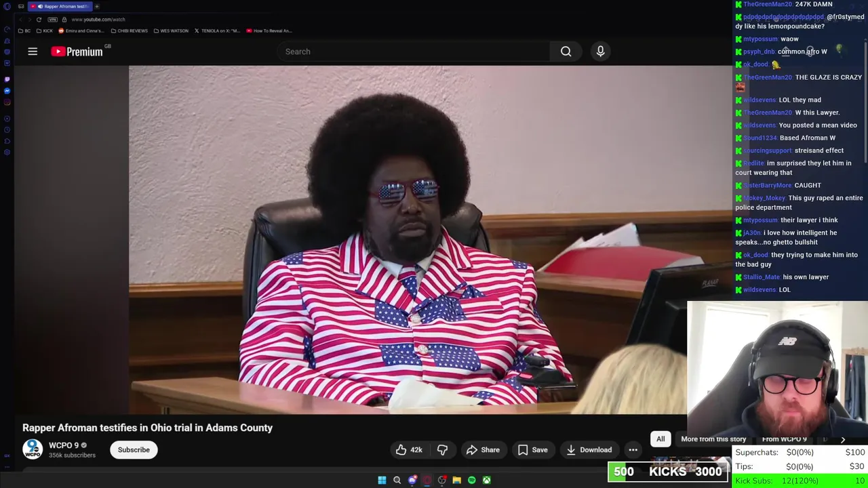Open the YouTube hamburger guide menu
Screen dimensions: 868x488
[x=33, y=52]
